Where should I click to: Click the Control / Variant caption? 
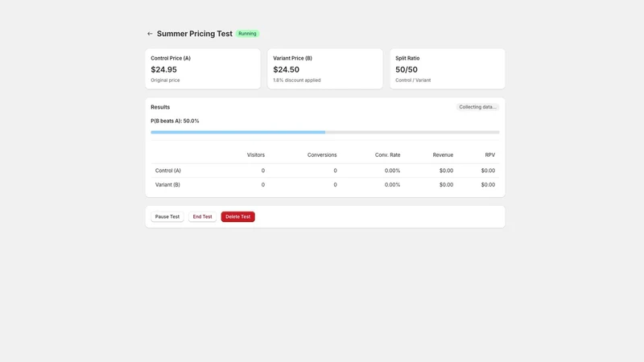tap(413, 80)
